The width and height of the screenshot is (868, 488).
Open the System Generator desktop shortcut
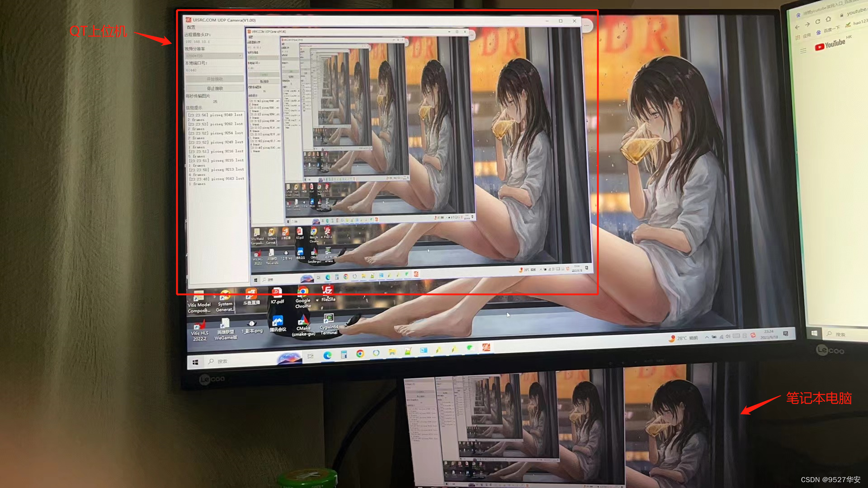point(225,301)
